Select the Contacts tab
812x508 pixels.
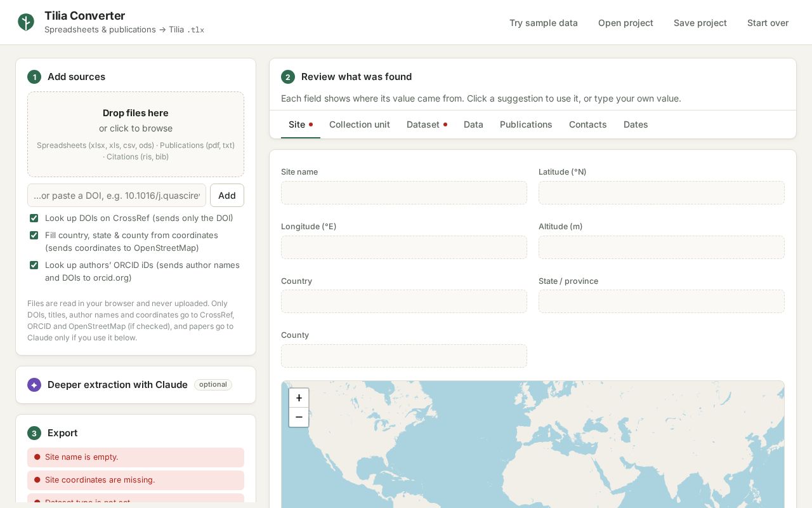pos(588,124)
